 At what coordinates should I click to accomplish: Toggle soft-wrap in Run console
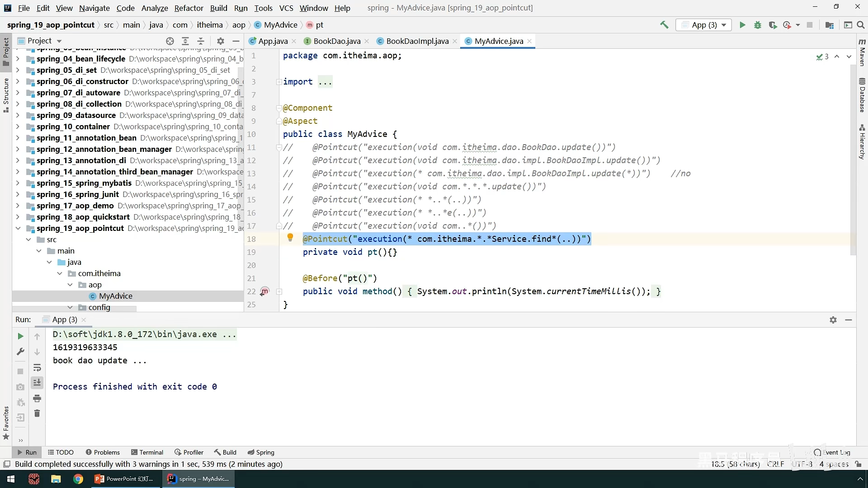(37, 368)
